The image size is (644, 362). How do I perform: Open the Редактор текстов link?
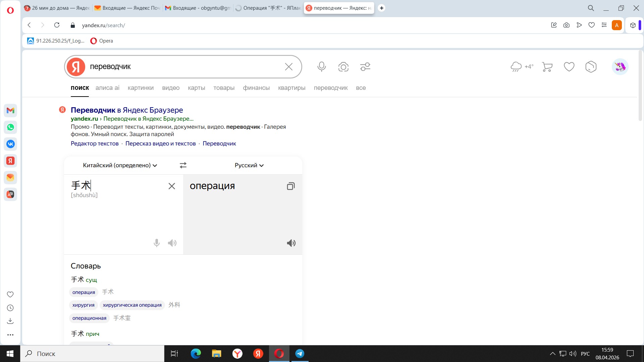click(x=95, y=143)
